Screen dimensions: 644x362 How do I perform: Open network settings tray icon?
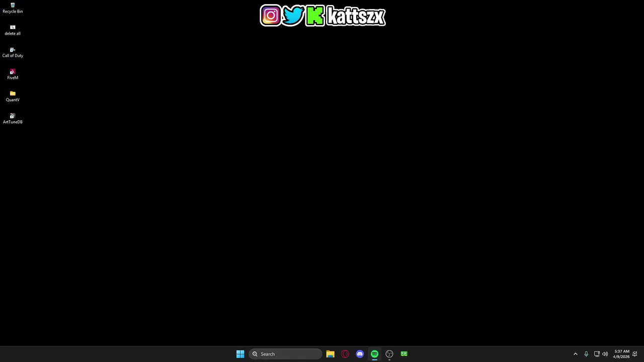point(597,354)
